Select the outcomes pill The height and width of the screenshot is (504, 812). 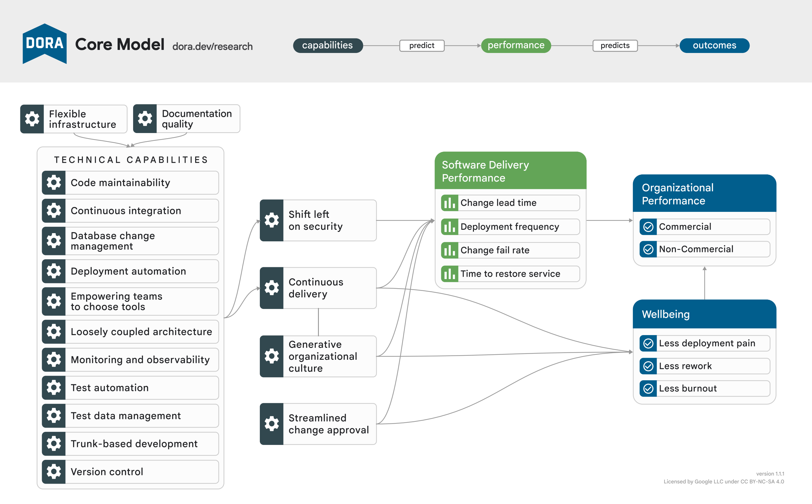coord(714,45)
